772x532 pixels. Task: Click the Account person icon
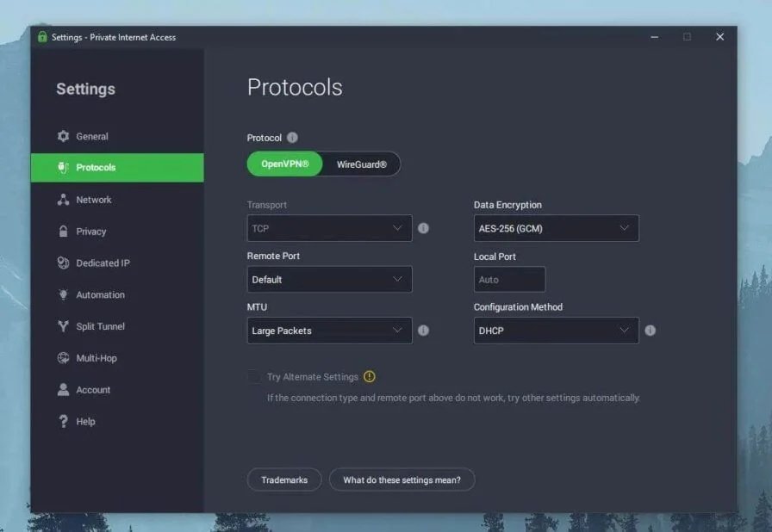coord(63,389)
